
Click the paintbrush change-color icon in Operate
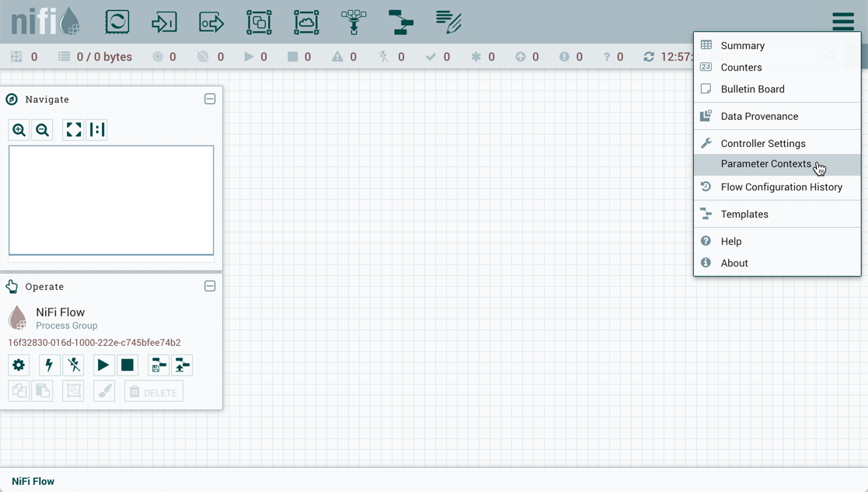click(x=104, y=391)
